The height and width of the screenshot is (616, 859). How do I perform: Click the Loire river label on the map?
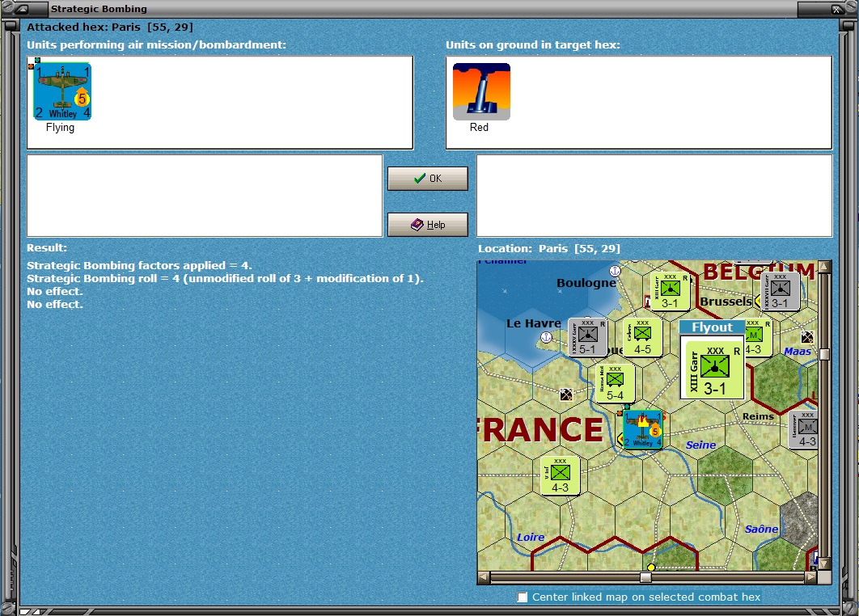[x=531, y=537]
